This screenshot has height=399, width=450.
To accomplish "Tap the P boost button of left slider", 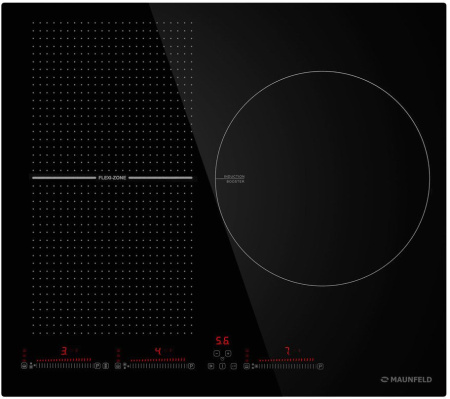I will coord(97,366).
